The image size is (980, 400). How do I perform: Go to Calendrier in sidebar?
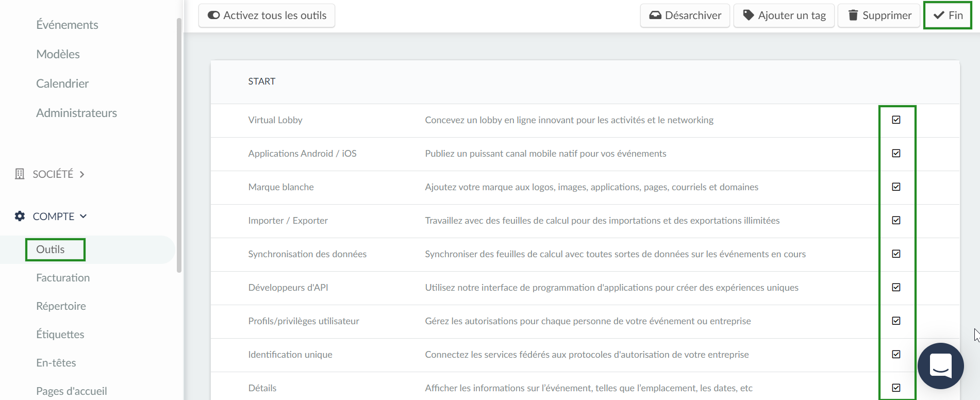click(62, 84)
